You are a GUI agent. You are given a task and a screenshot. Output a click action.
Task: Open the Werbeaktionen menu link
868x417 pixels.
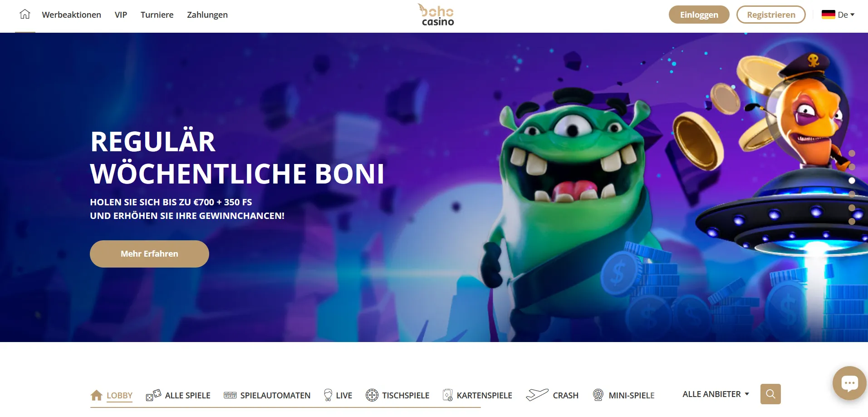pyautogui.click(x=72, y=15)
